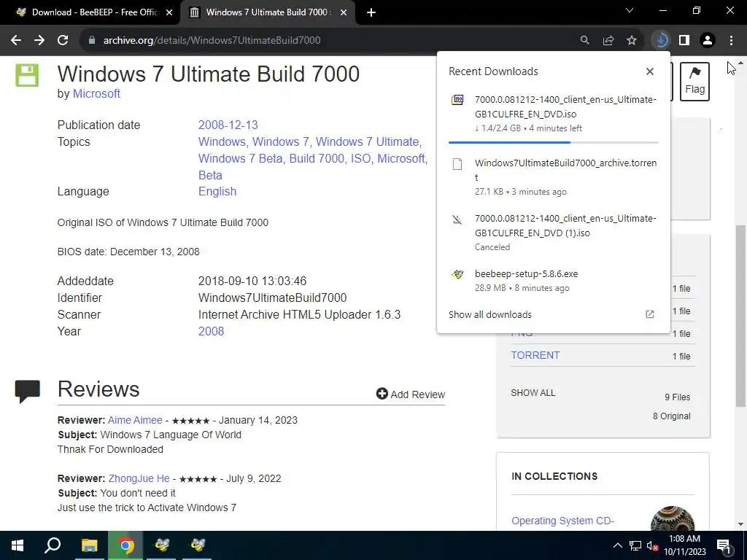Click the torrent file document icon

pyautogui.click(x=457, y=164)
